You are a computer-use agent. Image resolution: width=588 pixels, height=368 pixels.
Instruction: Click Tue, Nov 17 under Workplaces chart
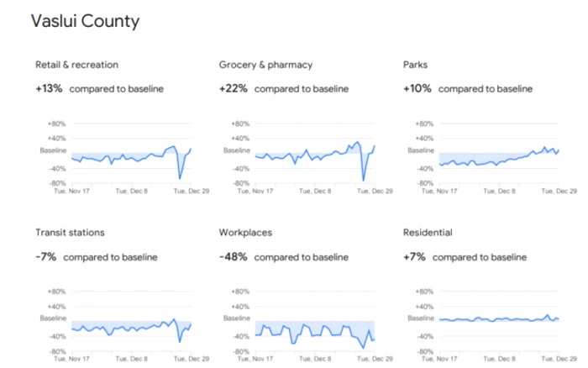coord(255,359)
